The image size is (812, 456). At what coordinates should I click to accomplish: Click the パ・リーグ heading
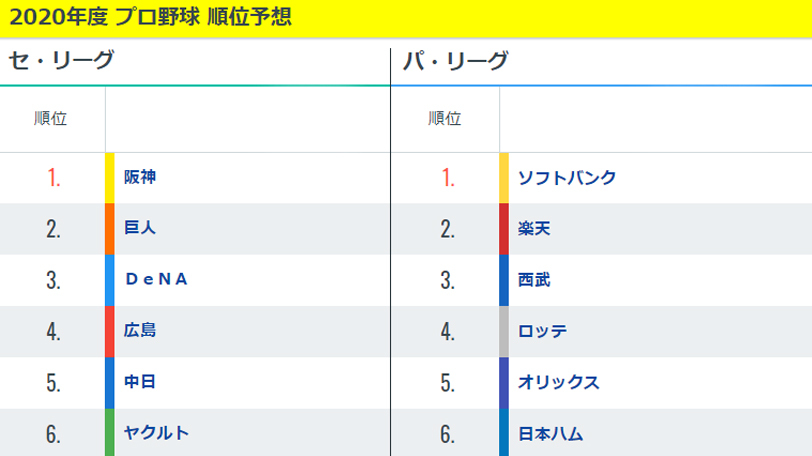[455, 62]
